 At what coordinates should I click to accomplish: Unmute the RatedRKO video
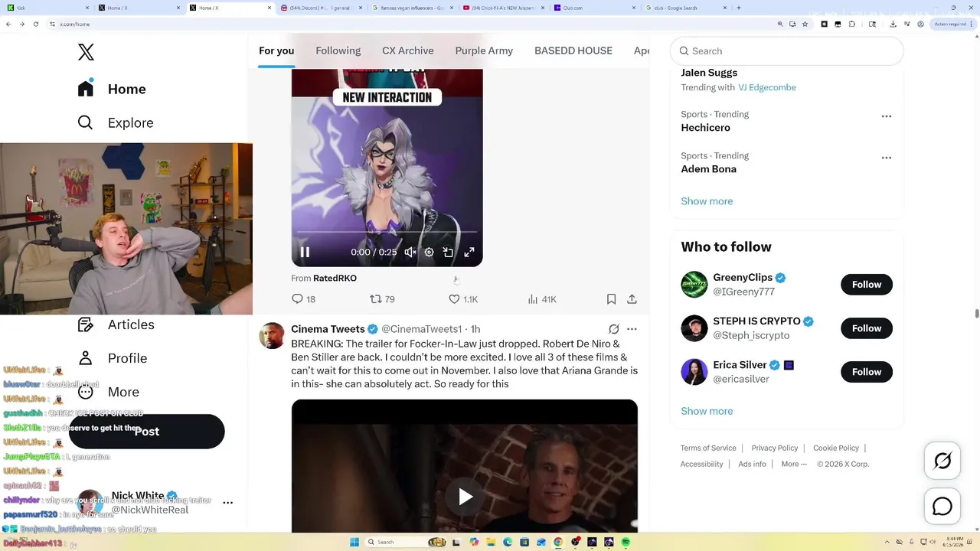coord(410,252)
